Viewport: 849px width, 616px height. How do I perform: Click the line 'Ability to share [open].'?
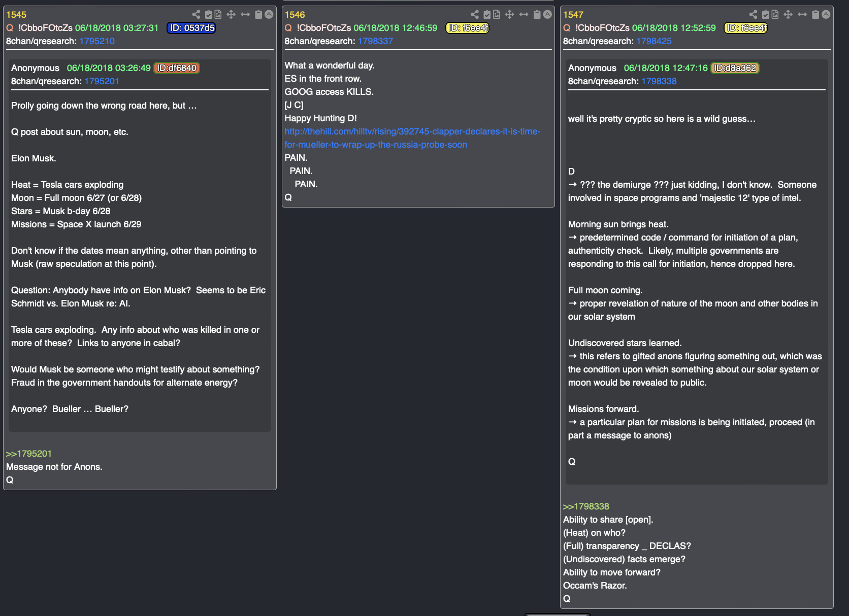[x=608, y=520]
